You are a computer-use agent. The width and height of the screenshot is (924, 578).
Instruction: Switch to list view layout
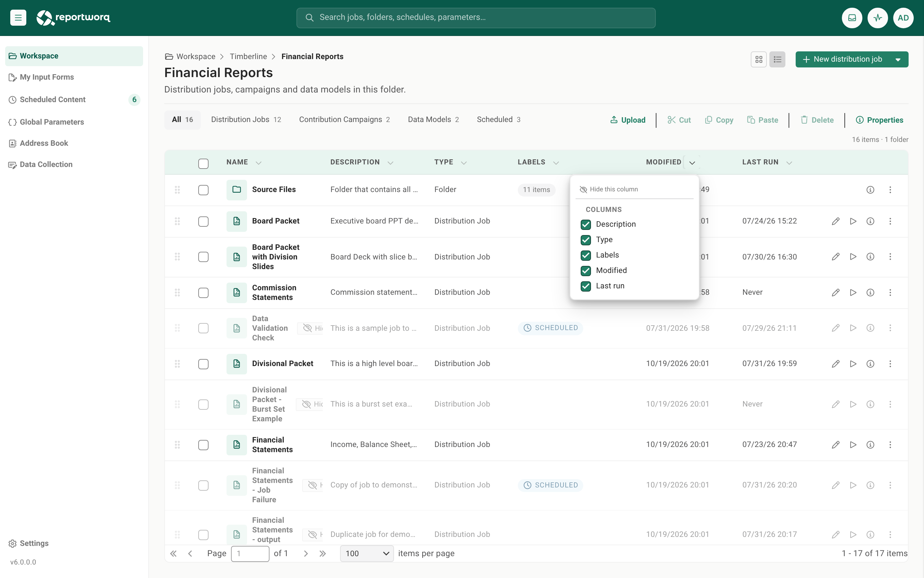(x=777, y=59)
